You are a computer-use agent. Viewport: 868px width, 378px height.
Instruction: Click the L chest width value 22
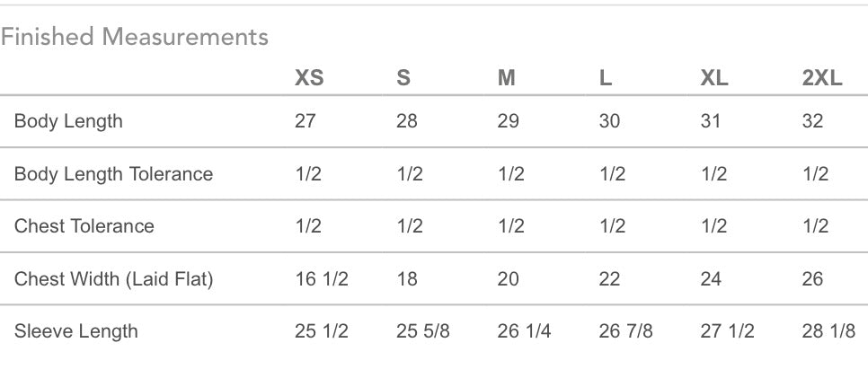[x=609, y=279]
